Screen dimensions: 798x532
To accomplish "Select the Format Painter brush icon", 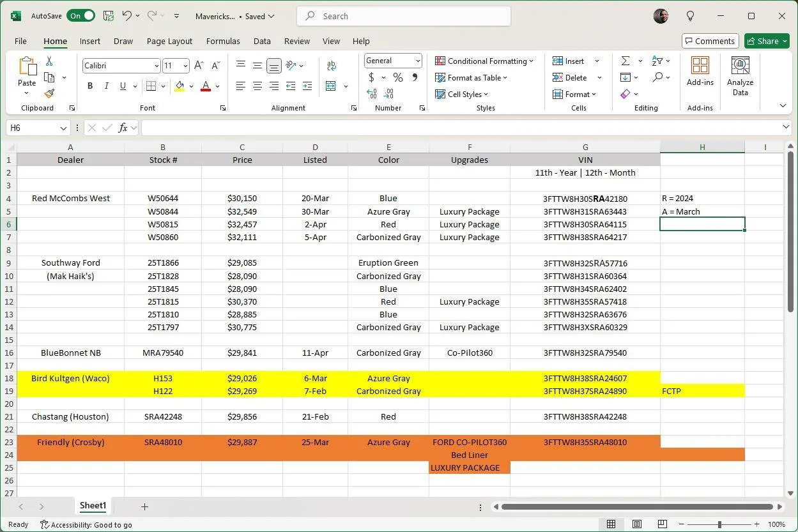I will click(49, 93).
